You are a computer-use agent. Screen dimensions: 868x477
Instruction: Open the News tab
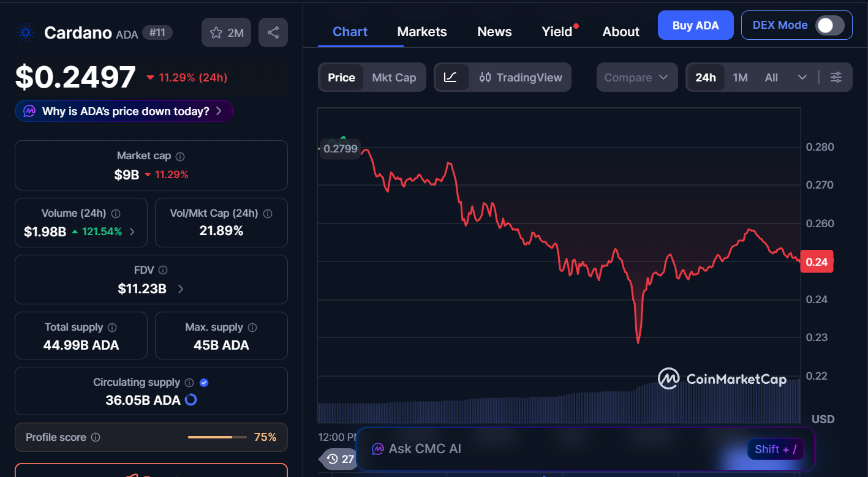click(494, 31)
